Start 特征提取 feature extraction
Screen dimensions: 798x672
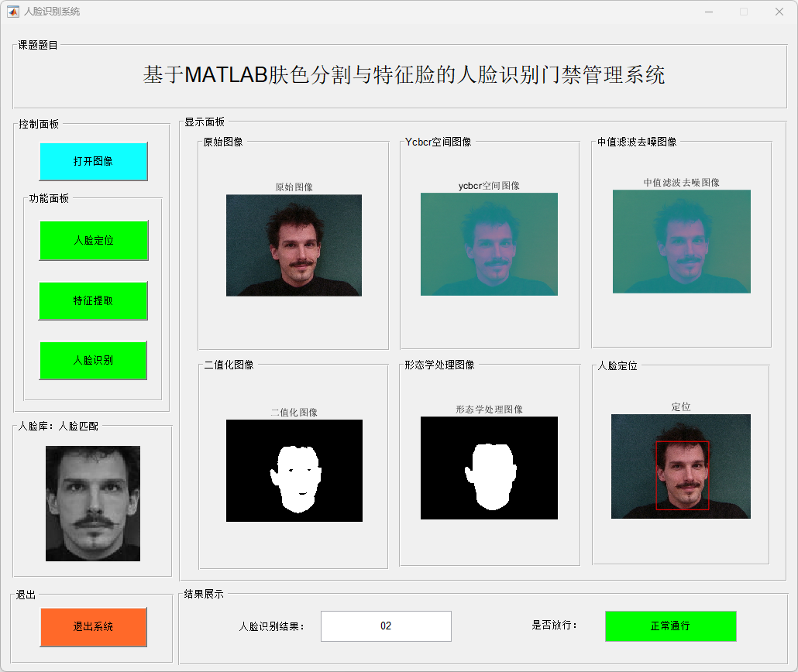[93, 300]
